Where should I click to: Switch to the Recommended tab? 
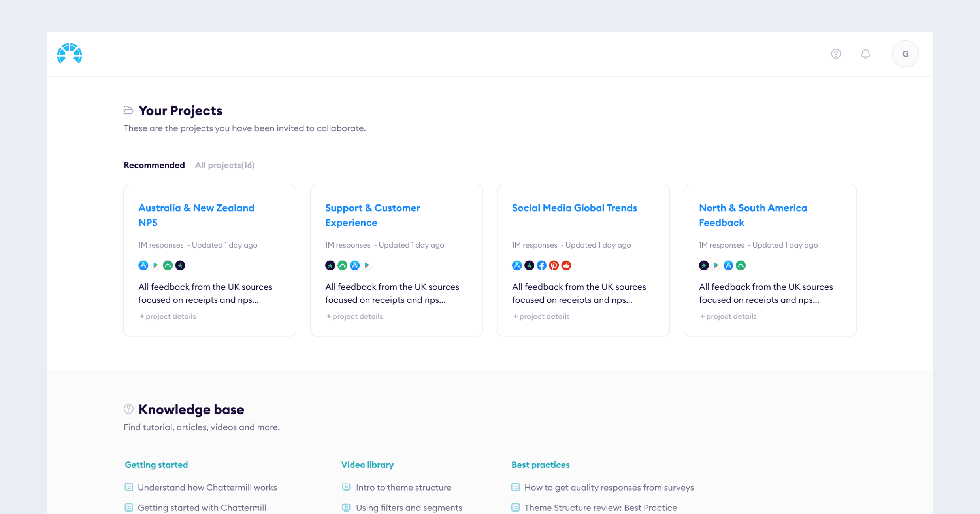click(154, 165)
